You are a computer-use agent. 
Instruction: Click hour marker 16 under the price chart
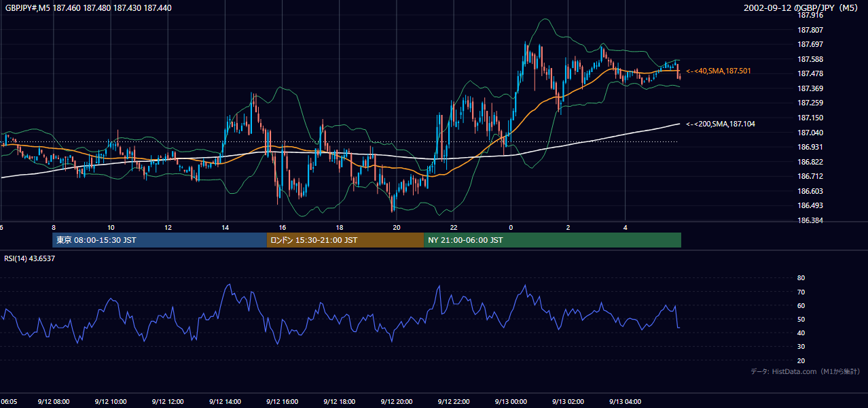(283, 227)
